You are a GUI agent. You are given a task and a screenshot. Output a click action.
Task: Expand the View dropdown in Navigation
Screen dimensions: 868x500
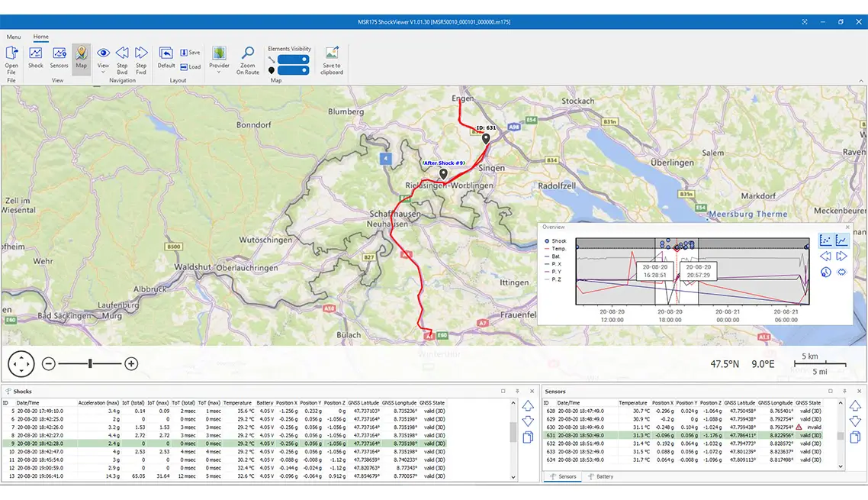click(103, 60)
